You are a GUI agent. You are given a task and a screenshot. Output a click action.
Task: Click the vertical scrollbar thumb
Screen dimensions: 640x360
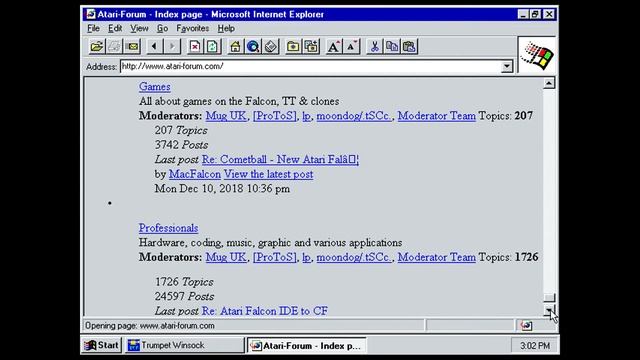click(x=549, y=298)
